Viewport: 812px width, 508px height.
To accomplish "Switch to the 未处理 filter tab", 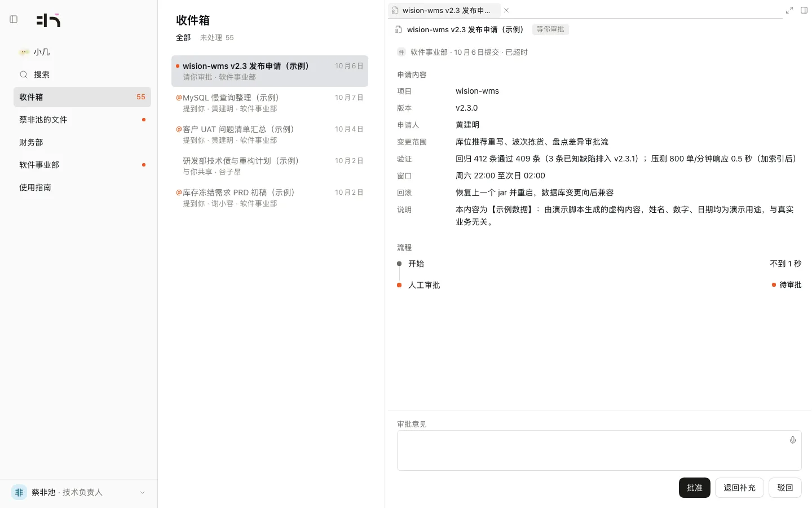I will 217,38.
